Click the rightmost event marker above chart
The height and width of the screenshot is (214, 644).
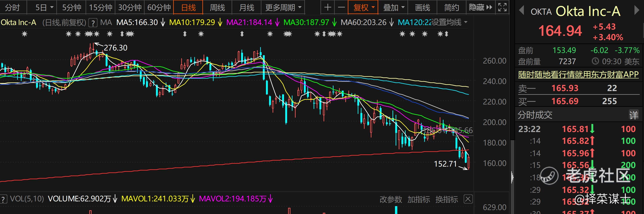coord(447,34)
